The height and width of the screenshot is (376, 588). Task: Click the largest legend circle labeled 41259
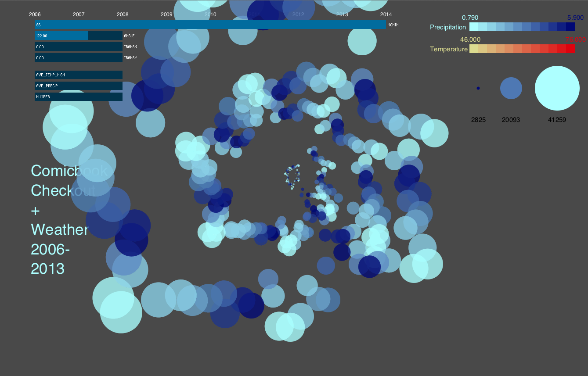pyautogui.click(x=557, y=88)
